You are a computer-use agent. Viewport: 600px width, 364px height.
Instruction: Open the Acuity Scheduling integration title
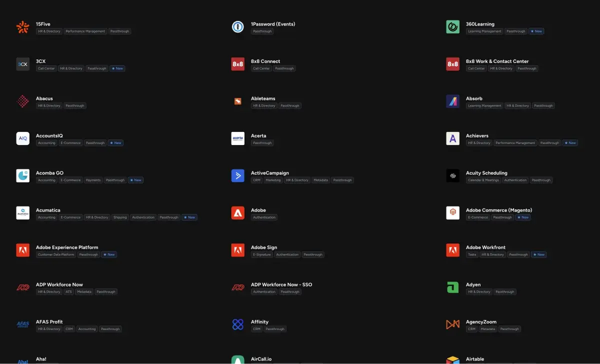[x=486, y=173]
